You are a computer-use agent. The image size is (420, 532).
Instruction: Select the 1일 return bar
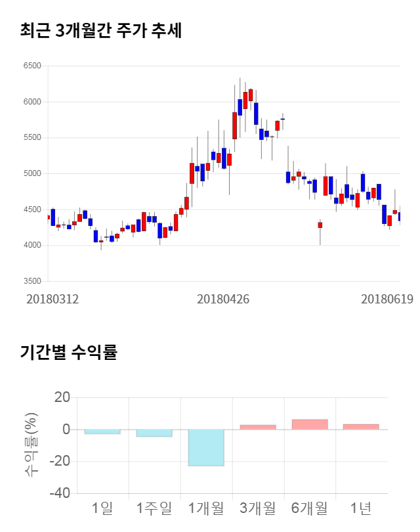click(x=102, y=432)
